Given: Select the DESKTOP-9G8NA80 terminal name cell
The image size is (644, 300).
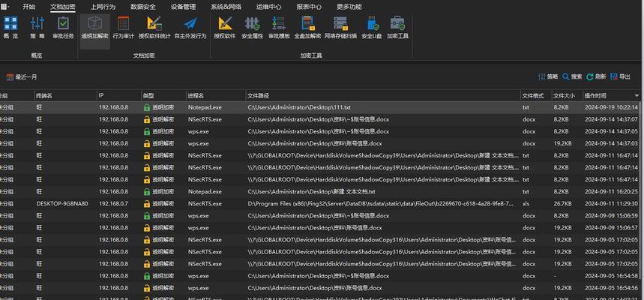Looking at the screenshot, I should point(62,204).
